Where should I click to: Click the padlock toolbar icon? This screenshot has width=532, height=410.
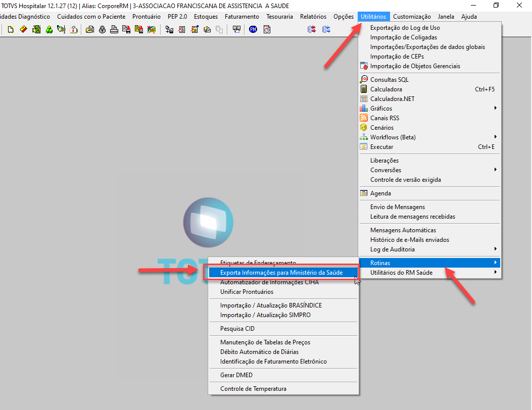click(102, 29)
